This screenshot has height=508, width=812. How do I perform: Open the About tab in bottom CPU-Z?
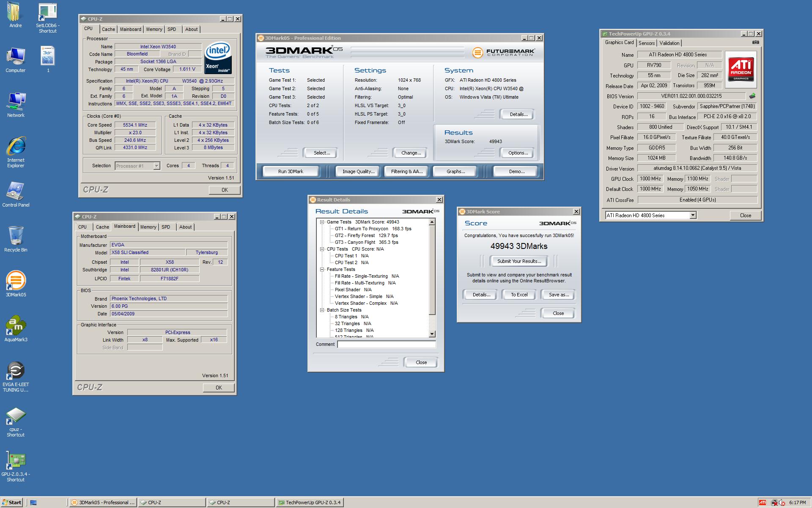pos(185,227)
